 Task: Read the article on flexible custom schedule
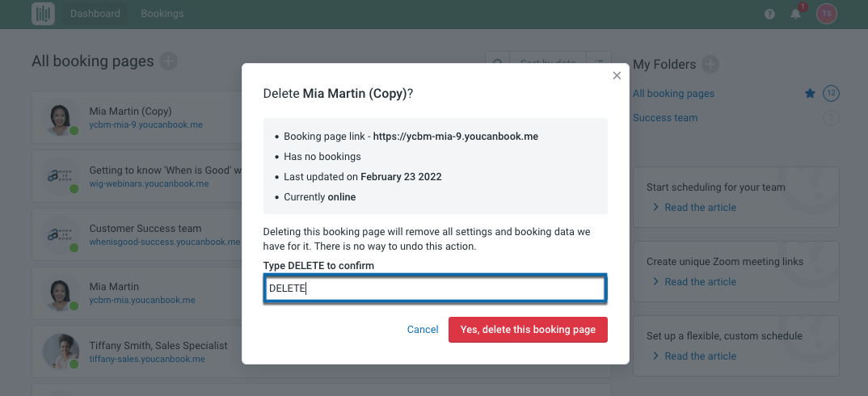700,356
